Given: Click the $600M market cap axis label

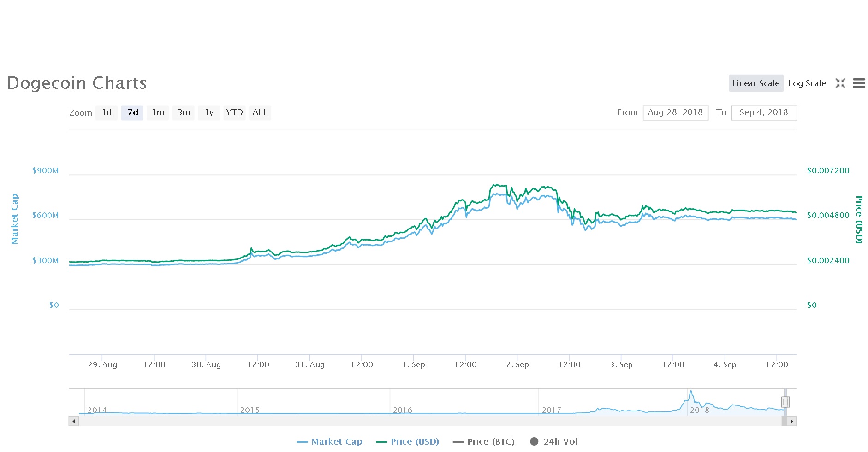Looking at the screenshot, I should coord(45,215).
